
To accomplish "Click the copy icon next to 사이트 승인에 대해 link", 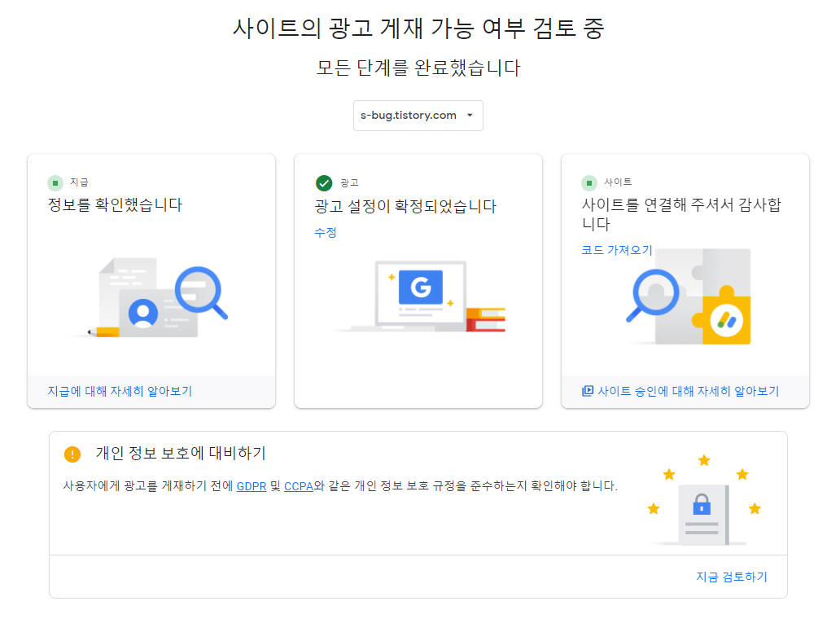I will [x=588, y=391].
